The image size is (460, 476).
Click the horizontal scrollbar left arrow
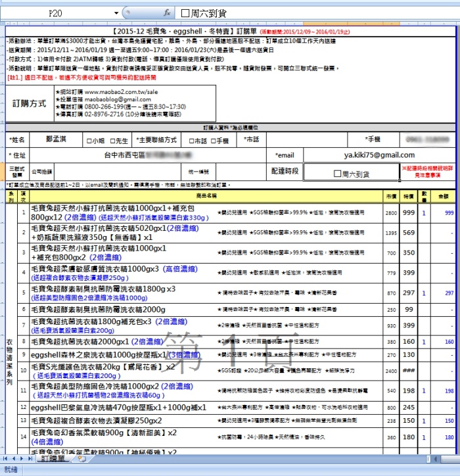coord(436,459)
